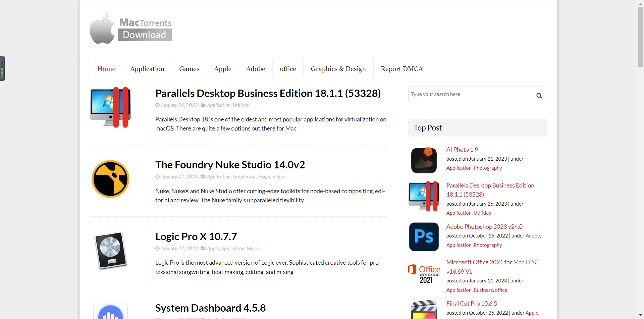This screenshot has height=319, width=644.
Task: Open the Graphics & Design menu item
Action: [338, 69]
